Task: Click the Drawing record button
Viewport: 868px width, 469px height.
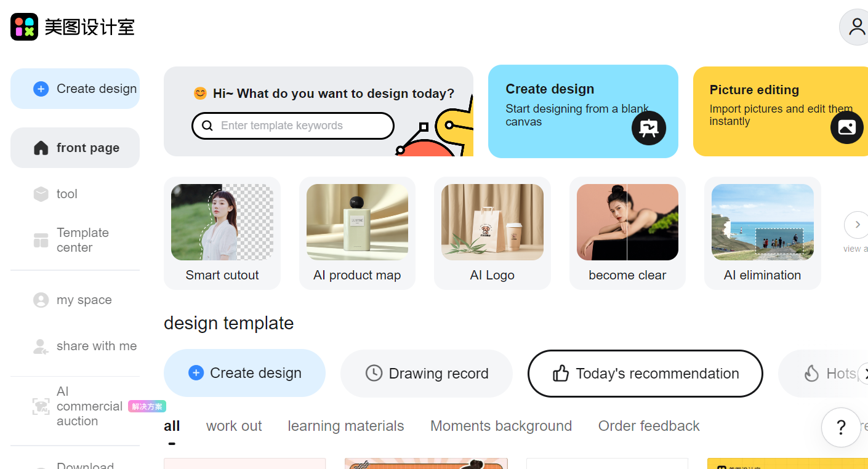Action: pos(426,373)
